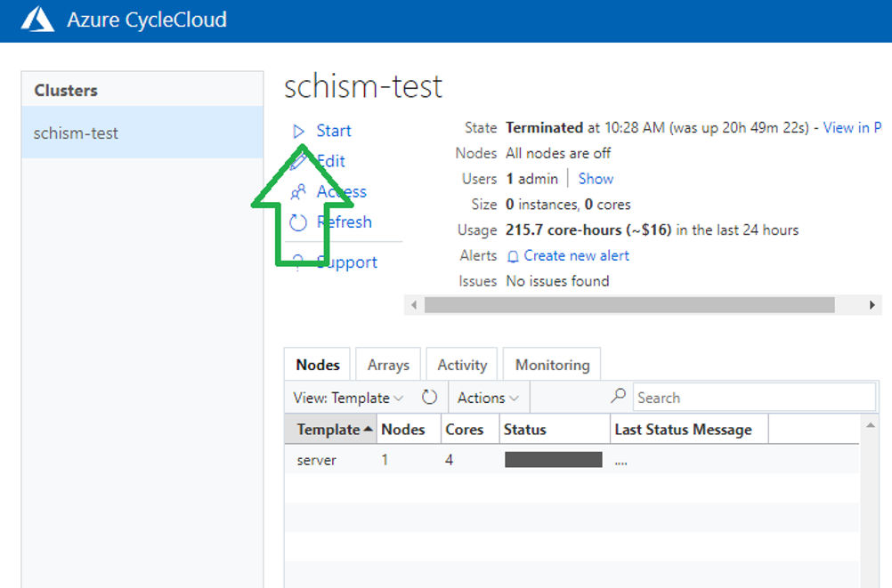Click the bell icon next to Create new alert
The image size is (892, 588).
(x=513, y=256)
